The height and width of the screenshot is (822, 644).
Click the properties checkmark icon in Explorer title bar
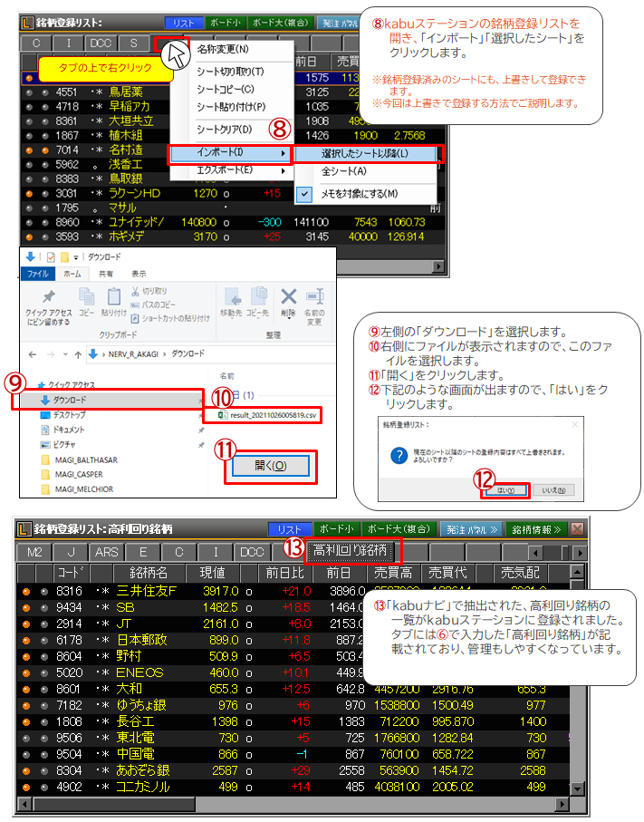(51, 257)
